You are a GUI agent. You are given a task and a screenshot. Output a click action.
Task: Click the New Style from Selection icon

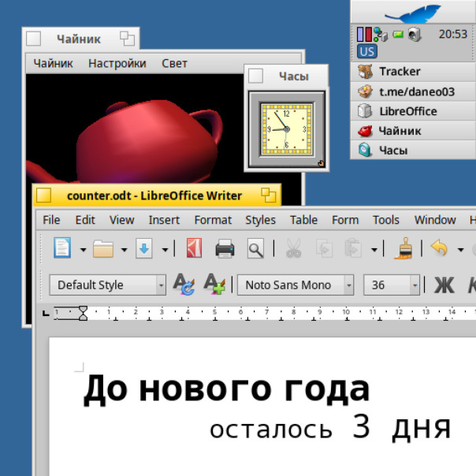(214, 284)
